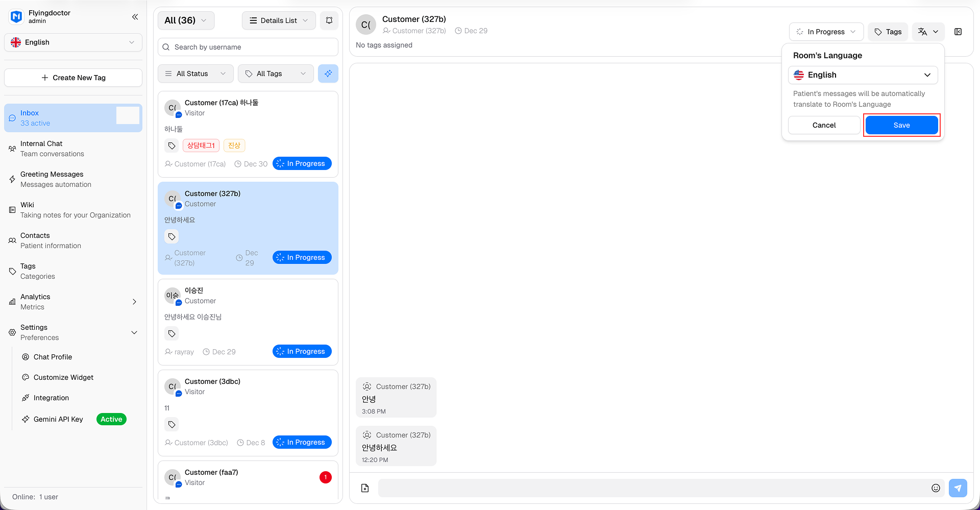Select the red 상담태그1 tag chip

(201, 145)
